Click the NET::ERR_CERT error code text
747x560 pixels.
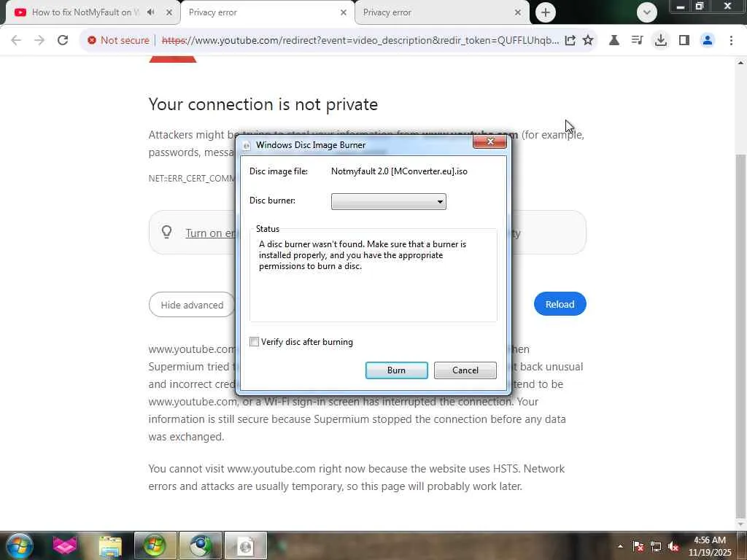coord(192,179)
